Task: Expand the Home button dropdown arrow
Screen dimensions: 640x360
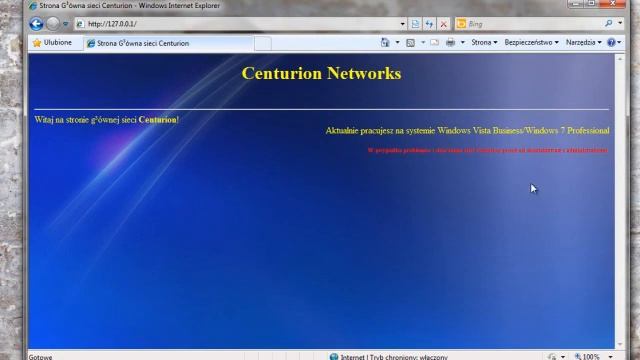Action: tap(397, 42)
